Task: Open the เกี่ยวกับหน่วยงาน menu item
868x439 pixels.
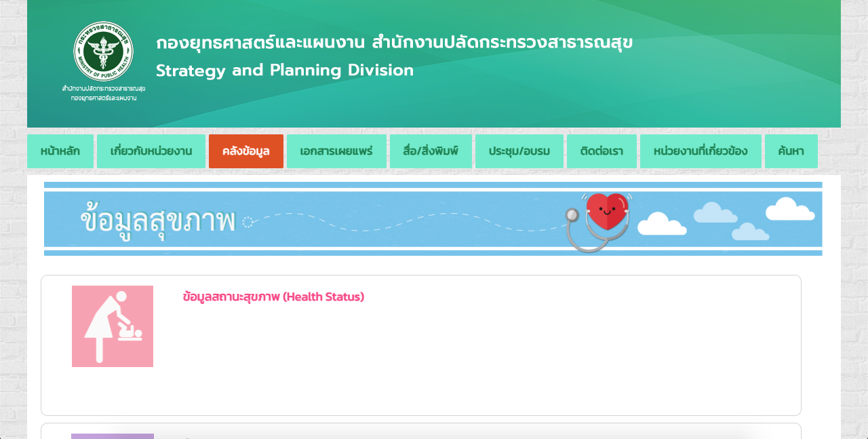Action: tap(151, 151)
